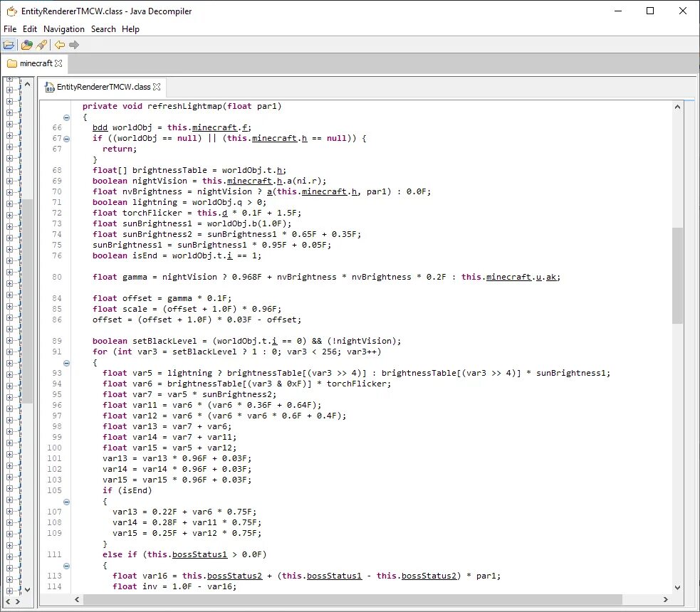Click the Open File toolbar icon

[x=9, y=45]
